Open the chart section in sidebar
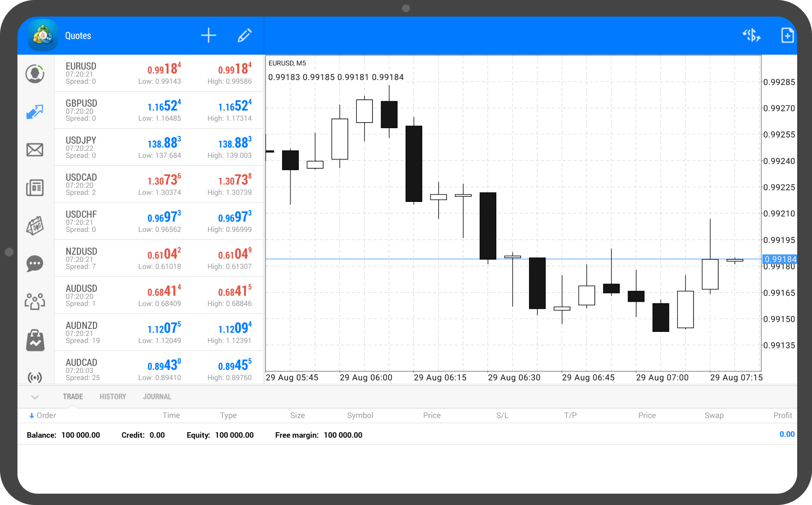 [35, 112]
